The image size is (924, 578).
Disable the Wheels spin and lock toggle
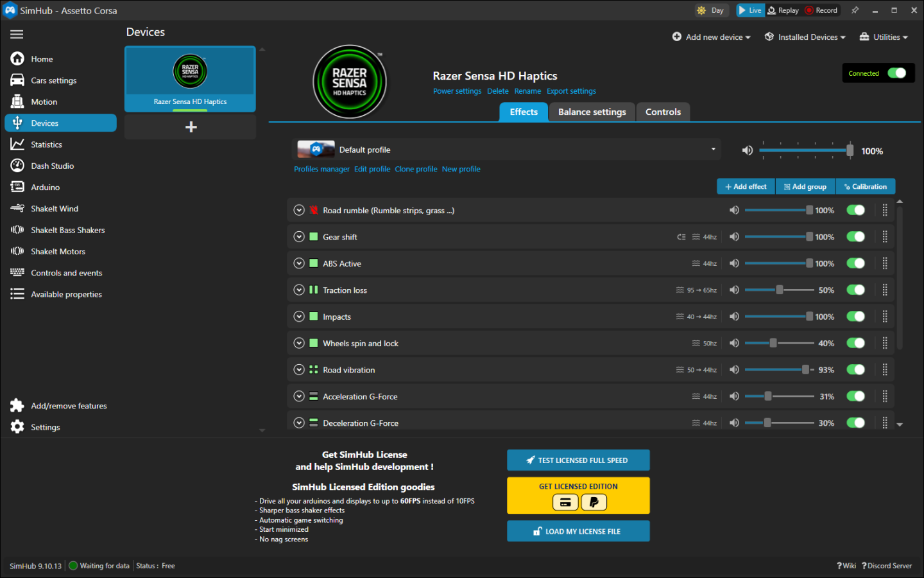855,344
